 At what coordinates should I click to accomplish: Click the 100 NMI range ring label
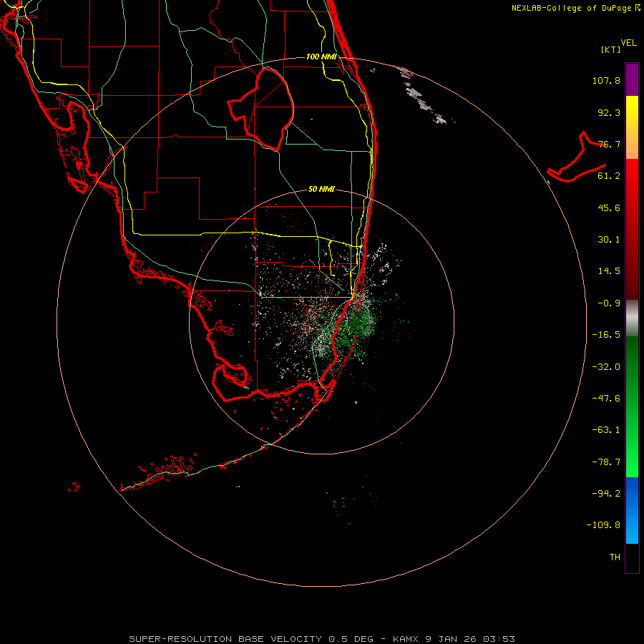(321, 57)
